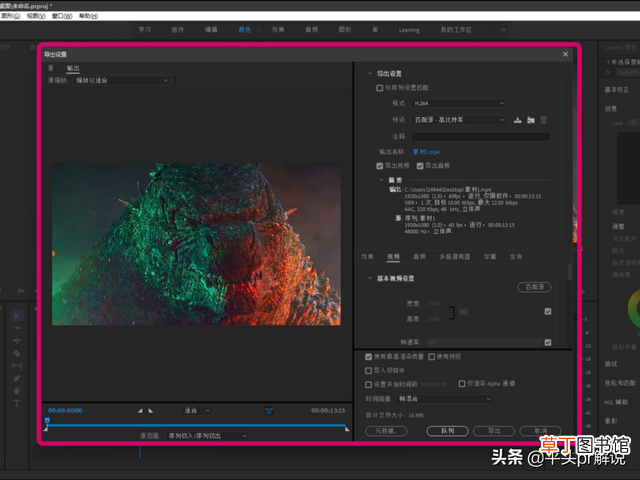Toggle the width/height match source checkbox
The image size is (640, 480).
pos(548,311)
